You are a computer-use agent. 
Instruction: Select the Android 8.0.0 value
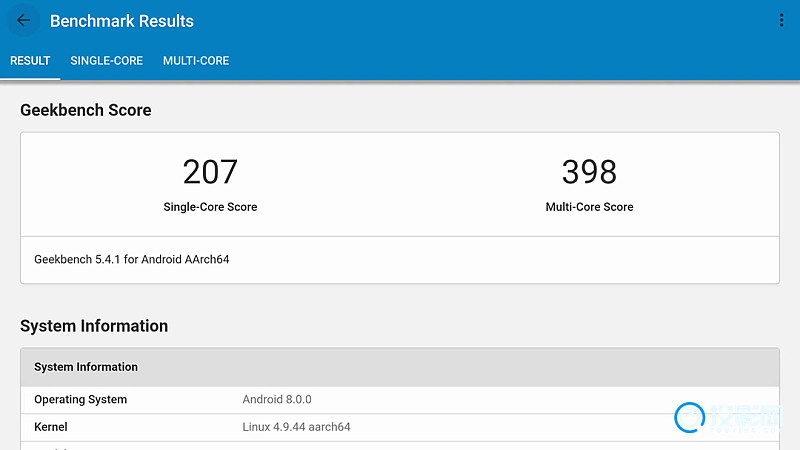(x=277, y=399)
